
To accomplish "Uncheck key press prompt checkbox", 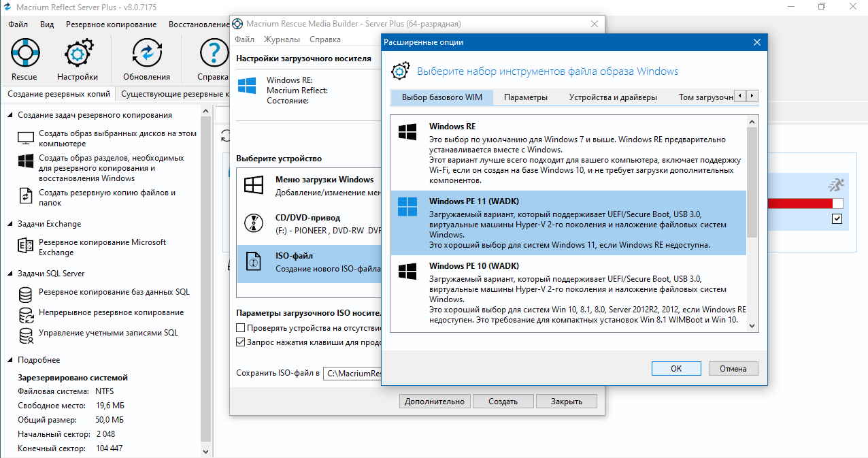I will (240, 342).
